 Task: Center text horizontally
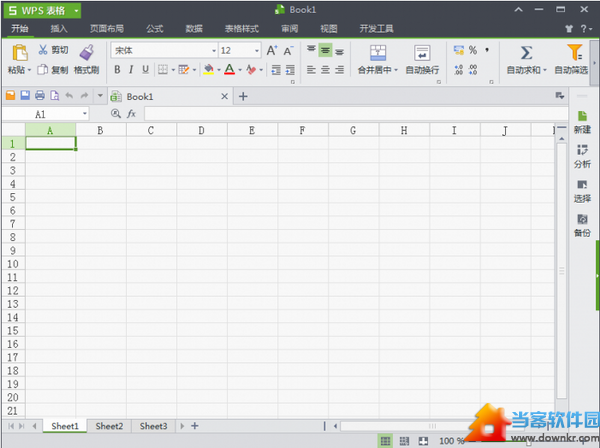(x=325, y=70)
